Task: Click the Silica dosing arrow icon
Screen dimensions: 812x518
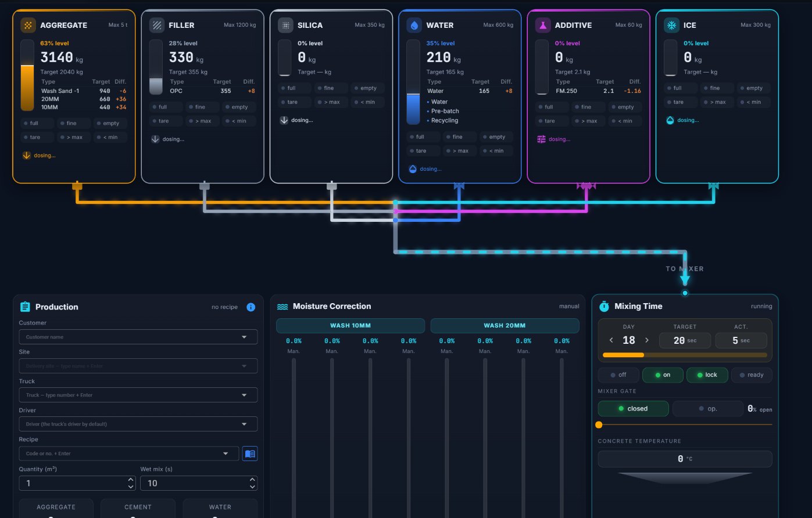Action: point(284,120)
